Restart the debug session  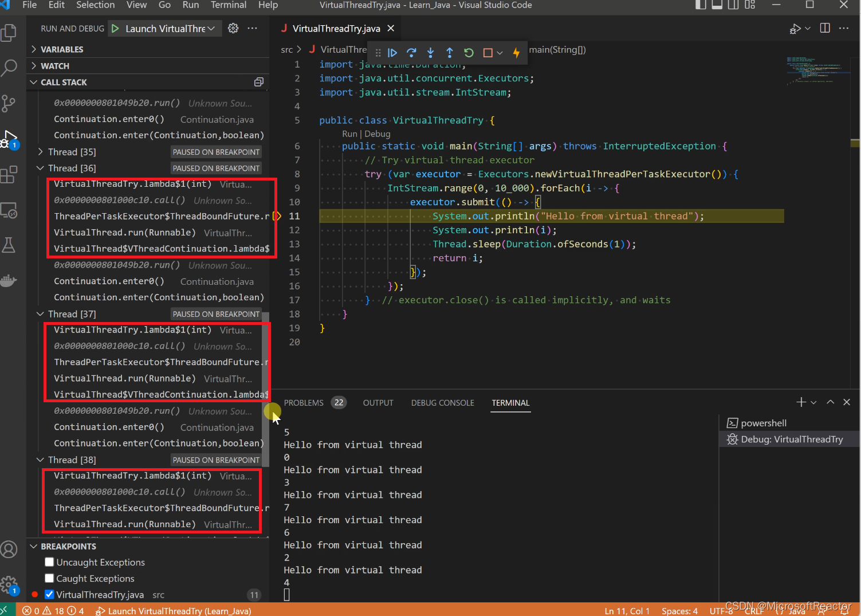469,53
